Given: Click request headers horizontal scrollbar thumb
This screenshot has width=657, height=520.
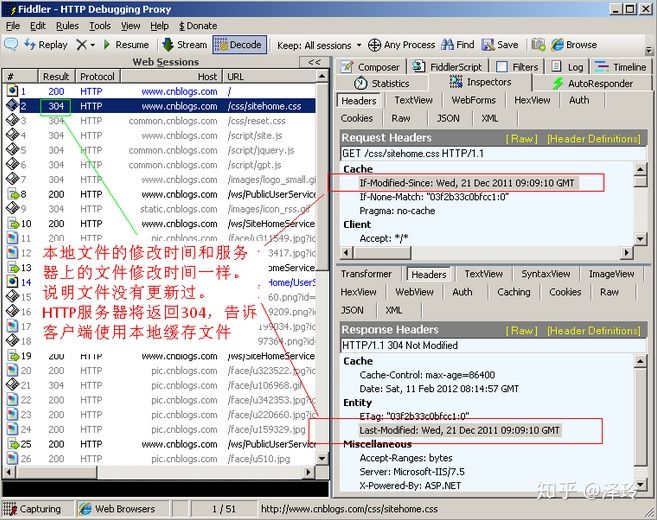Looking at the screenshot, I should coord(382,253).
